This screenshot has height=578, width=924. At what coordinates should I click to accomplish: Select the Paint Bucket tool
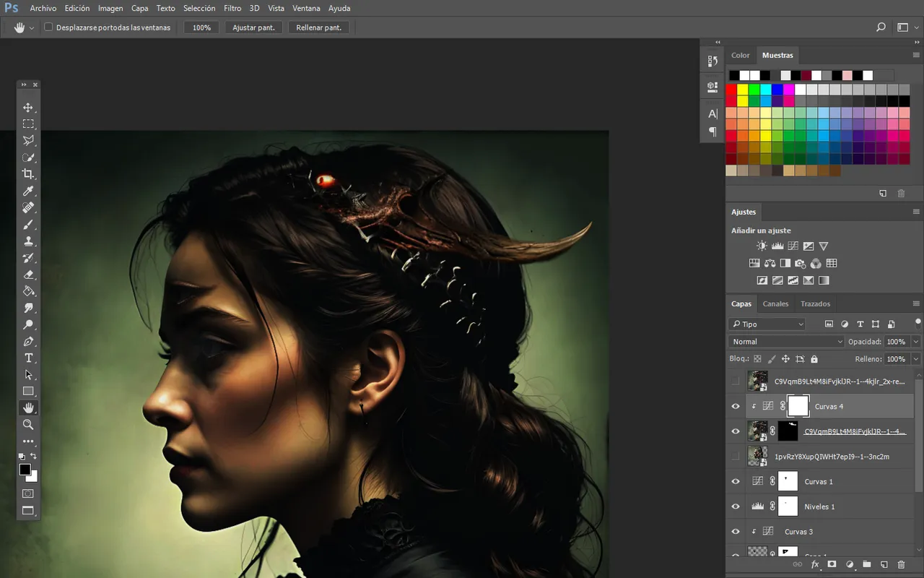point(28,291)
